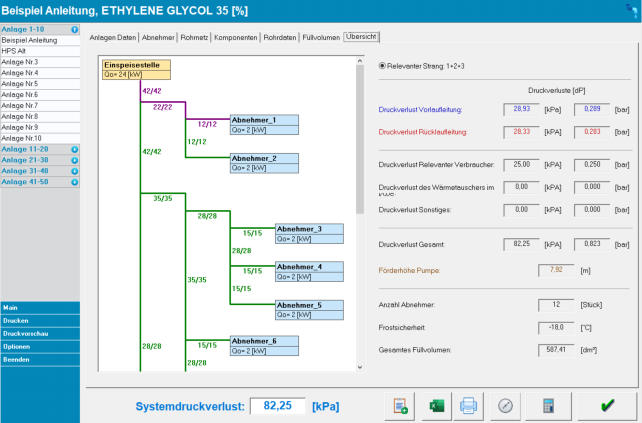Click Beenden in the left menu

[x=40, y=359]
